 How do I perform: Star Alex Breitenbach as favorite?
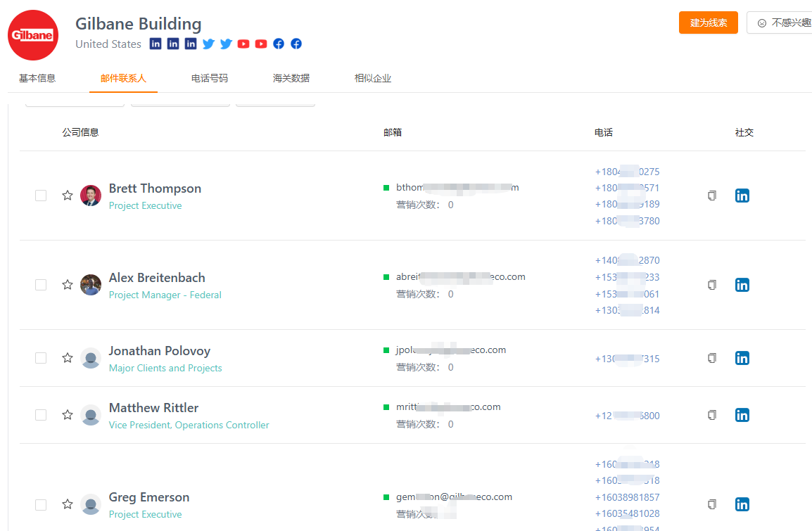tap(68, 285)
